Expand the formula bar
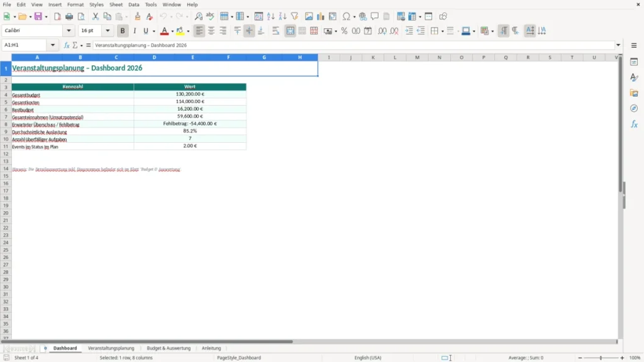 coord(618,45)
